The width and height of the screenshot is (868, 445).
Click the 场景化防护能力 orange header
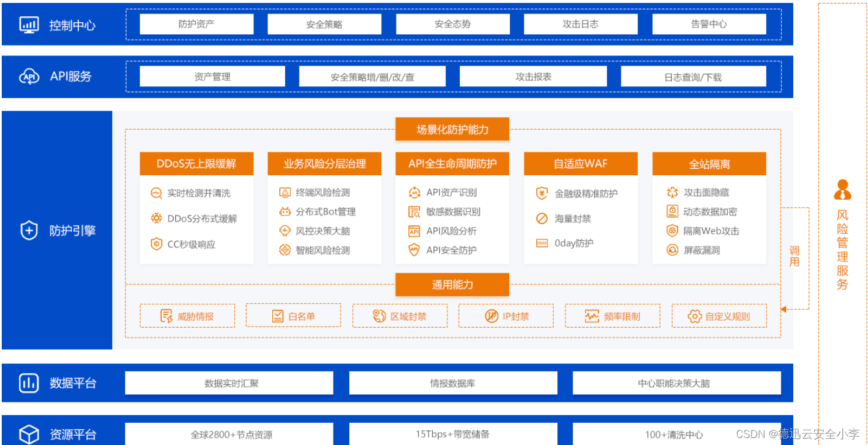pyautogui.click(x=452, y=129)
